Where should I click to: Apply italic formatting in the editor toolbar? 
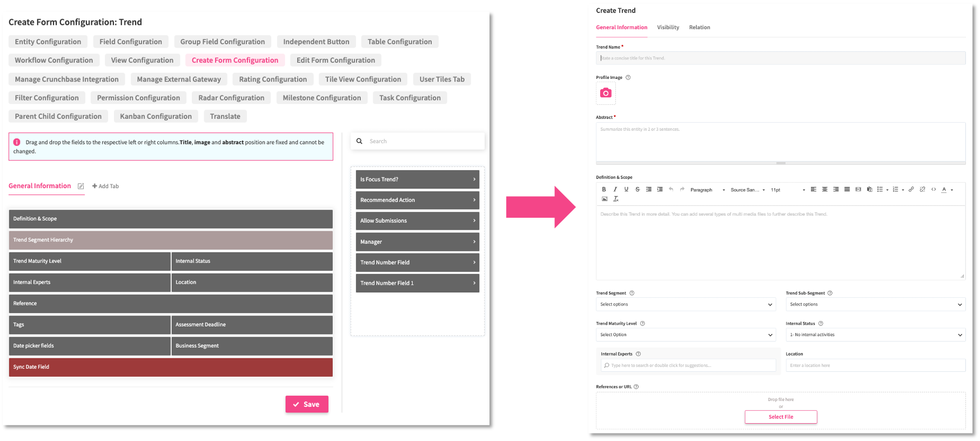615,190
